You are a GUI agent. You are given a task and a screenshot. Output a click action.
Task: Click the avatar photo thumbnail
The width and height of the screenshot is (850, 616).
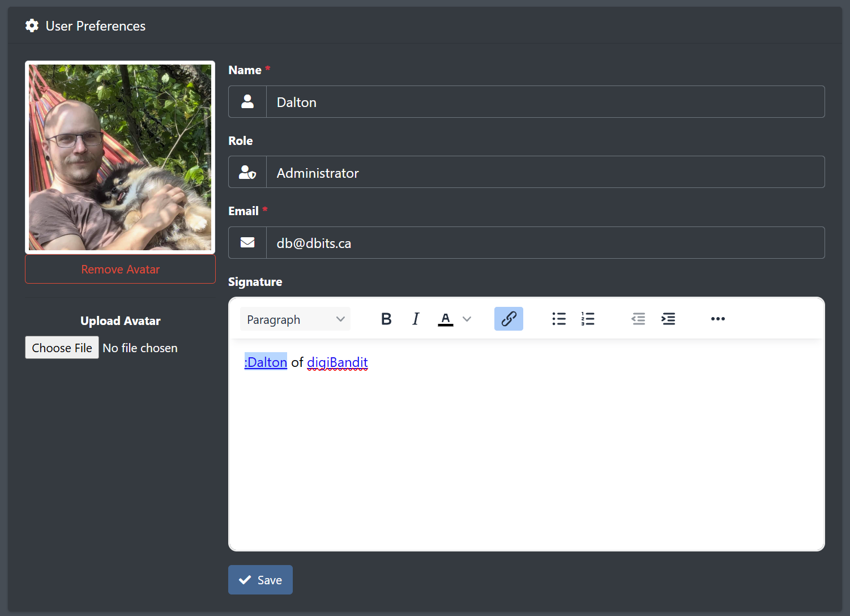point(120,157)
